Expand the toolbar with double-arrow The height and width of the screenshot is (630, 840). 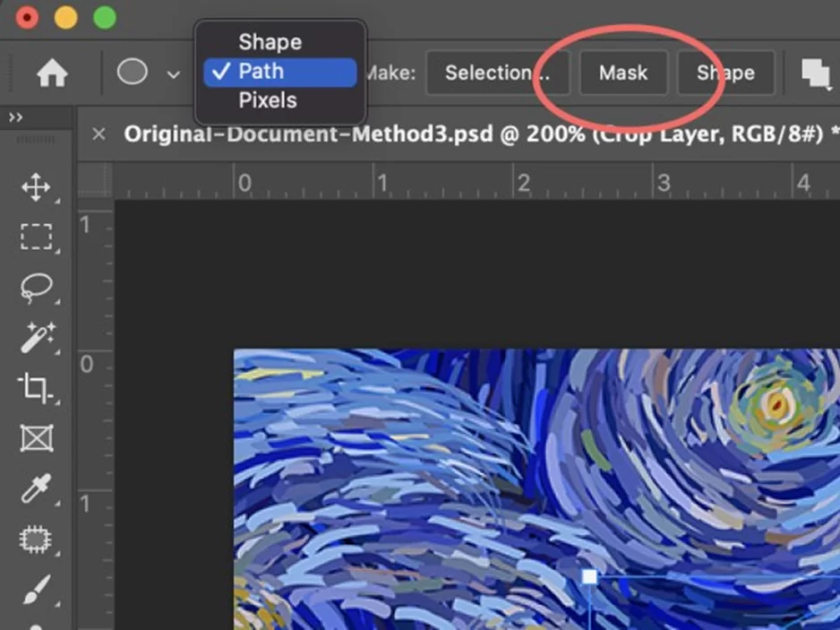coord(15,117)
